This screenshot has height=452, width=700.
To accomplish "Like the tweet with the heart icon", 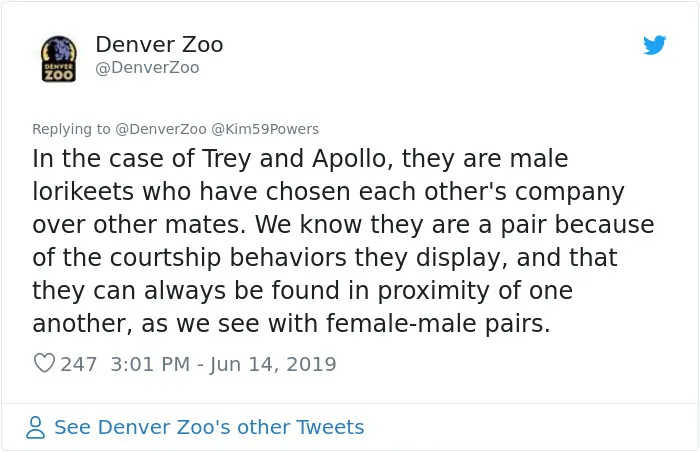I will [x=44, y=363].
